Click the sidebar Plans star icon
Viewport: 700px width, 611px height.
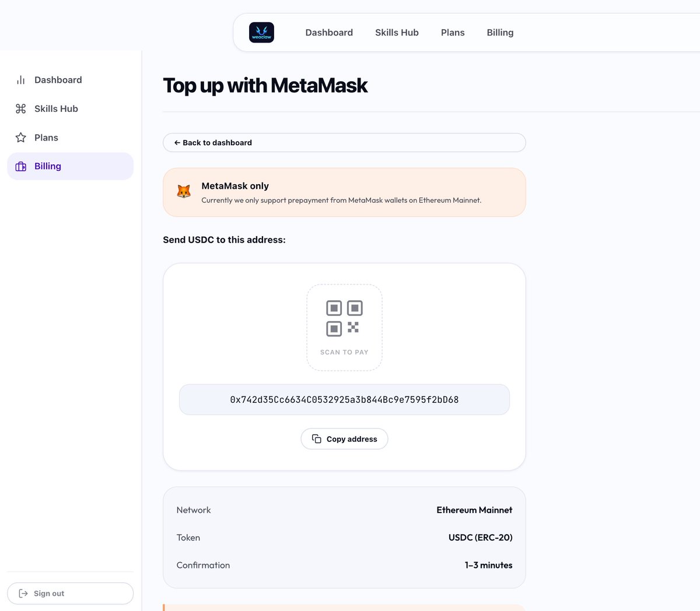pos(21,138)
